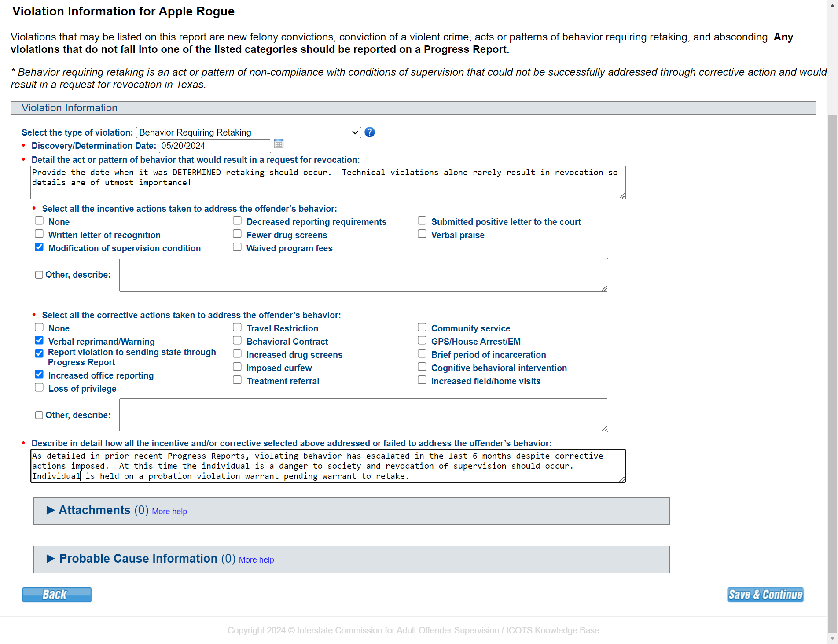Tick the corrective Other, describe checkbox

point(39,415)
